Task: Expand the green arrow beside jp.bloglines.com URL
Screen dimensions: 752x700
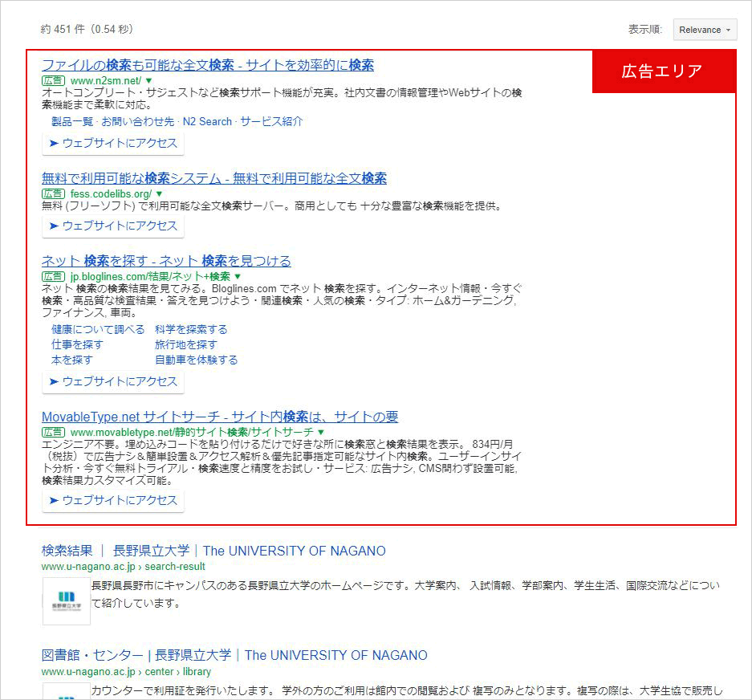Action: click(x=238, y=276)
